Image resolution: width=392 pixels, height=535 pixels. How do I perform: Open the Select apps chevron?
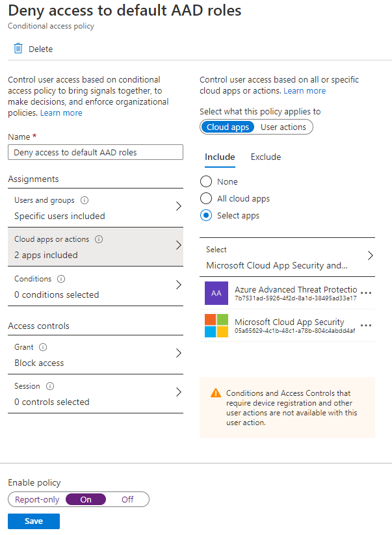click(x=370, y=255)
